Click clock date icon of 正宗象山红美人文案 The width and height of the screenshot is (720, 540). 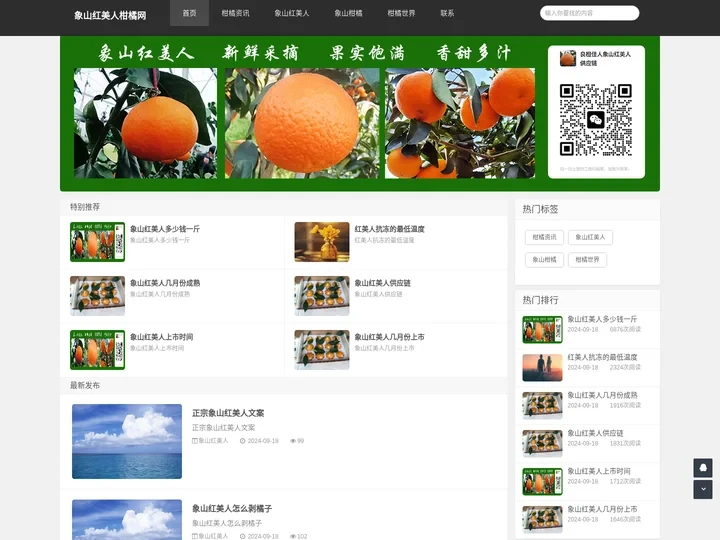(242, 441)
